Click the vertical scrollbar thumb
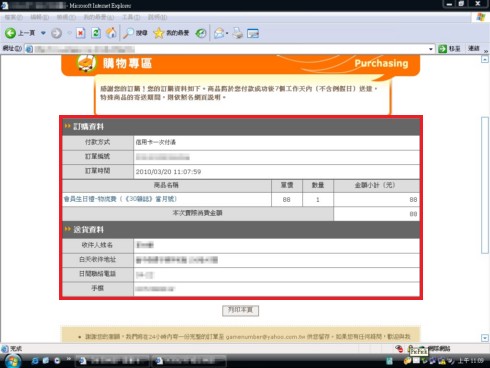This screenshot has width=490, height=368. tap(485, 185)
